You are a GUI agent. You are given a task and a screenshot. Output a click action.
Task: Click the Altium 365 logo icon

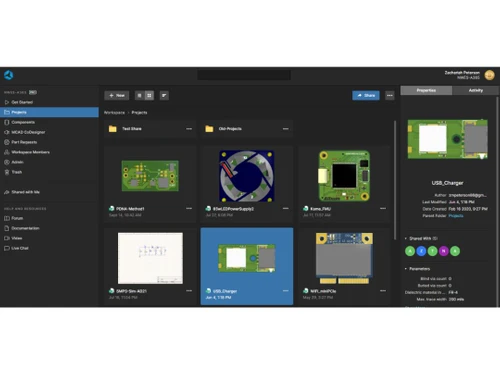(x=9, y=75)
